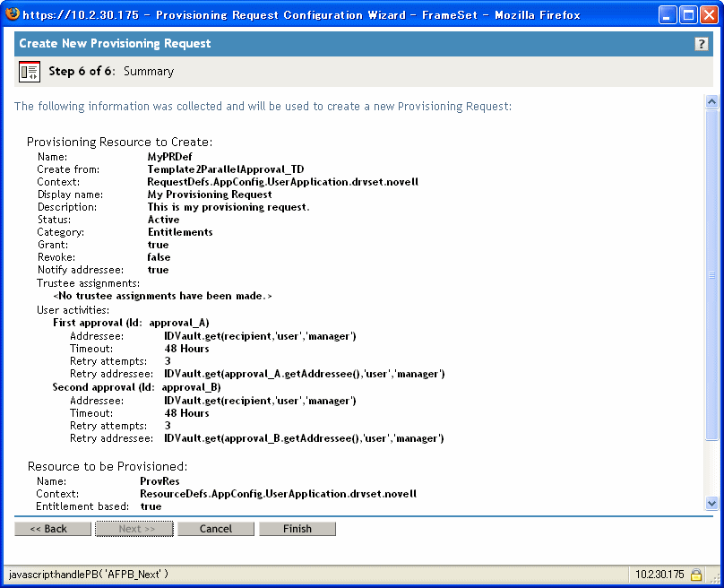
Task: Click 'Provisioning Resource to Create:' heading
Action: point(119,142)
